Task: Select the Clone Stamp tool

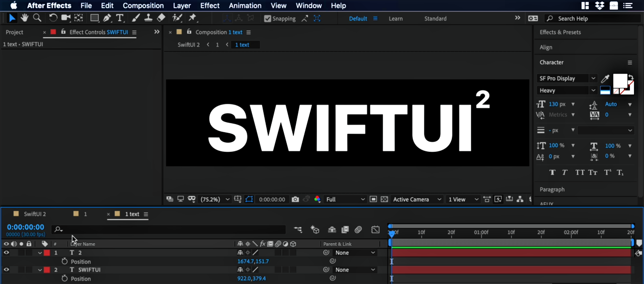Action: pyautogui.click(x=148, y=18)
